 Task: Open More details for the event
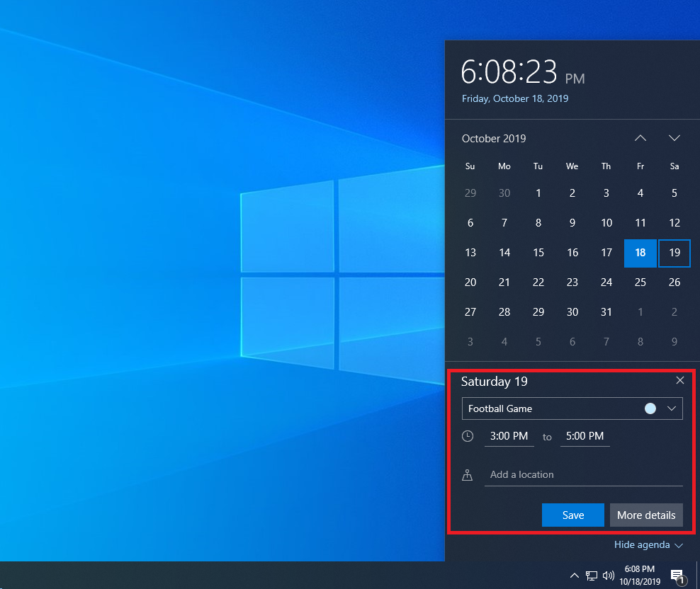coord(645,515)
